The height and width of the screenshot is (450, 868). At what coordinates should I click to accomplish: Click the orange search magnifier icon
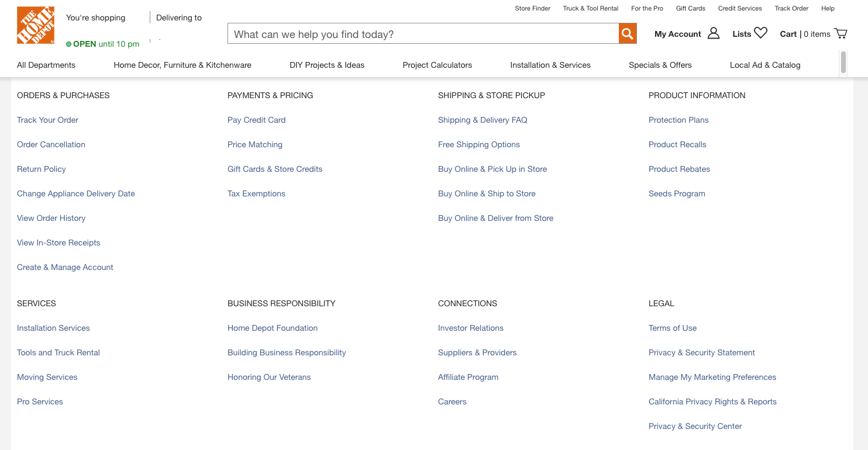[x=627, y=33]
